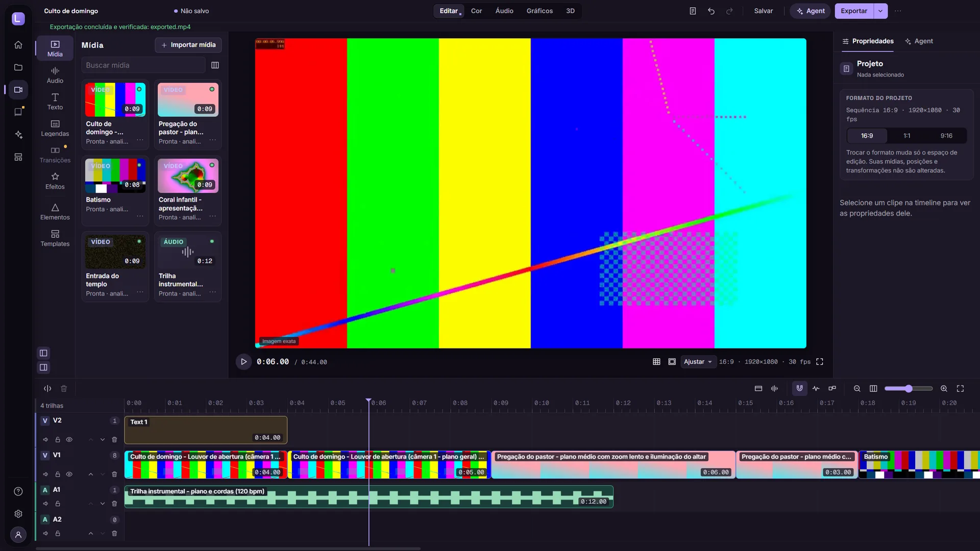Enter fullscreen preview mode
This screenshot has height=551, width=980.
pyautogui.click(x=820, y=362)
